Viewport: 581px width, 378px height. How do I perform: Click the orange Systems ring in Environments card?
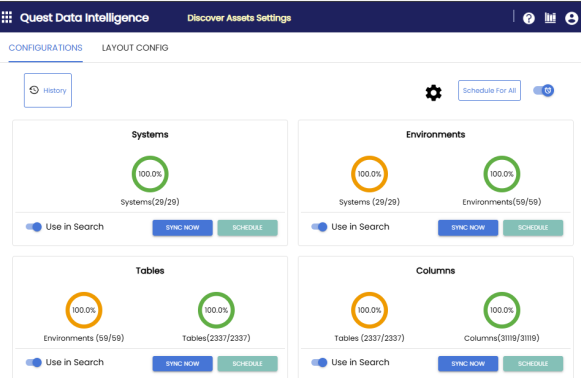coord(369,174)
